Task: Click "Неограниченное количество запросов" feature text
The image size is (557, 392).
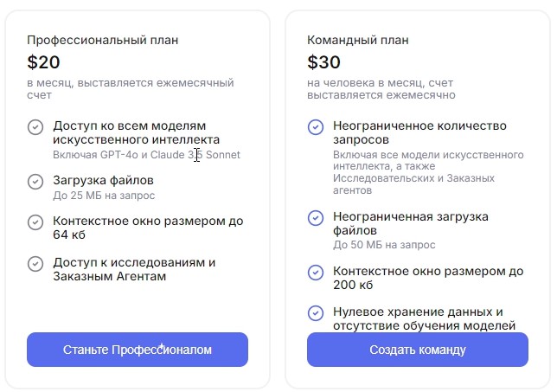Action: [419, 132]
